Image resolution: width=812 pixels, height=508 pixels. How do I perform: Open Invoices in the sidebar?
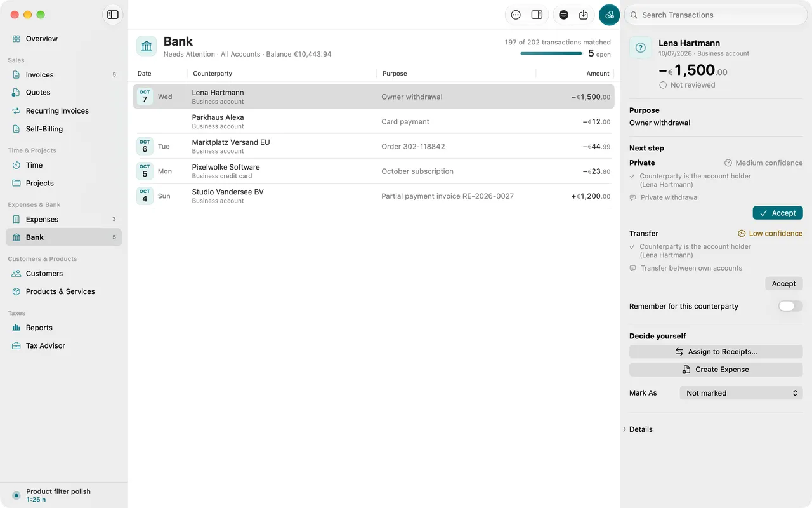click(x=63, y=75)
